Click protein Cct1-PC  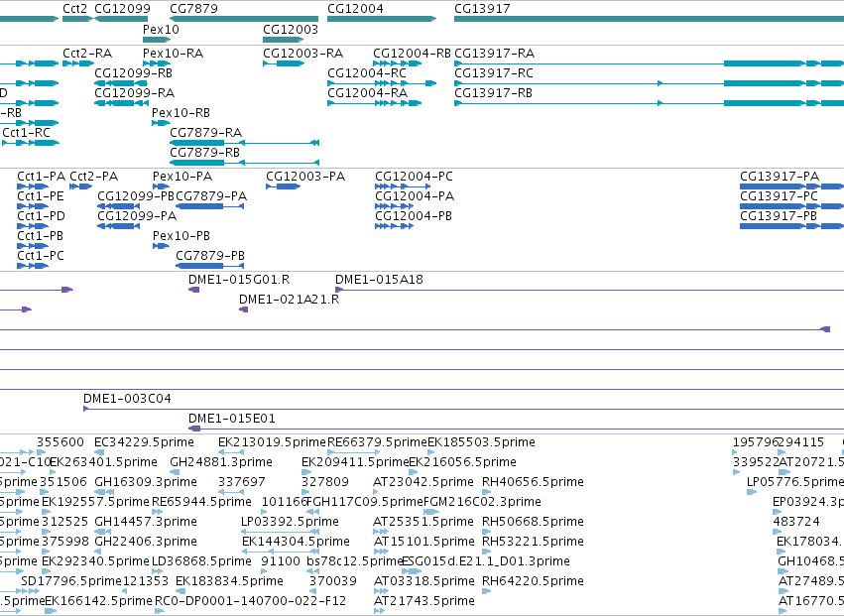click(x=41, y=256)
